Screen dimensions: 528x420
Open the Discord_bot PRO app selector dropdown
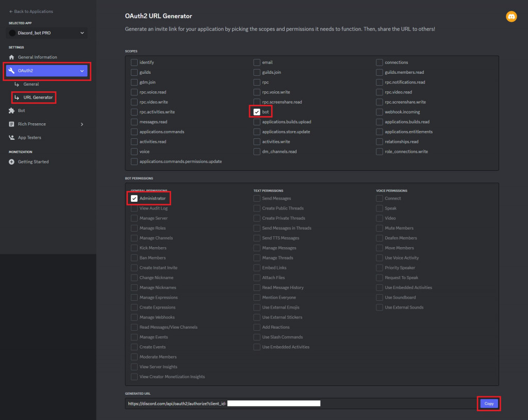point(47,33)
